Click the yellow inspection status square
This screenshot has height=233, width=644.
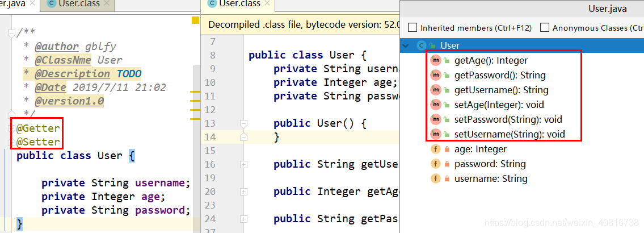click(195, 20)
